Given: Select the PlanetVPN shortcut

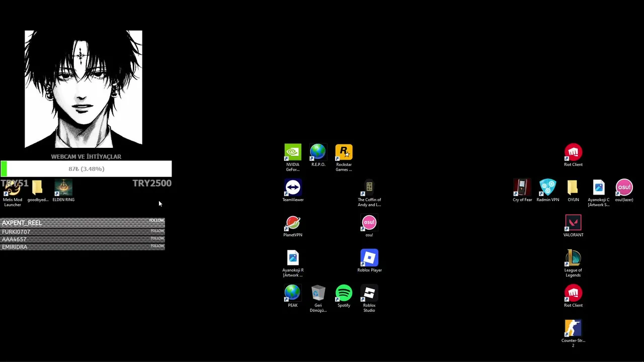Looking at the screenshot, I should coord(293,223).
